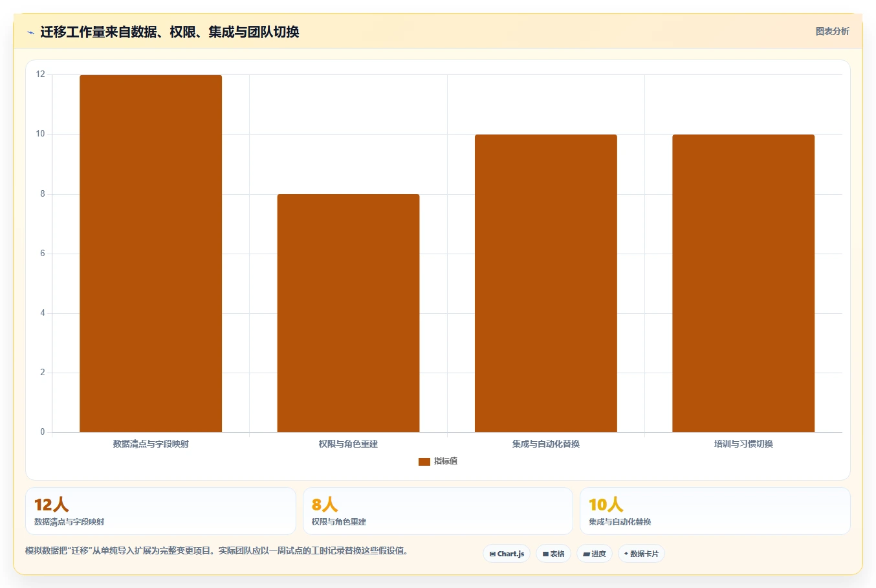
Task: Click the Chart.js tag chip
Action: coord(507,554)
